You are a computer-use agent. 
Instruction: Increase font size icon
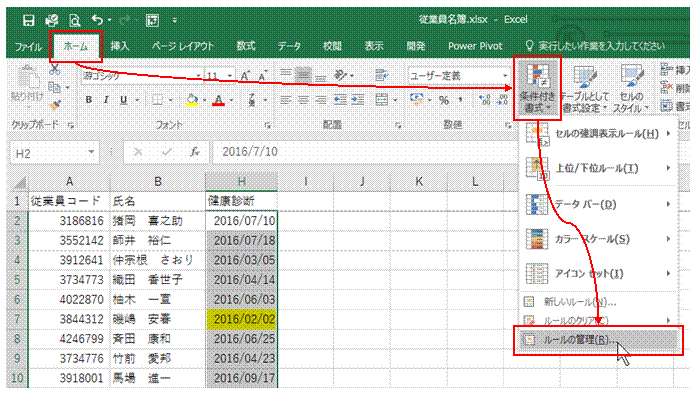click(245, 76)
